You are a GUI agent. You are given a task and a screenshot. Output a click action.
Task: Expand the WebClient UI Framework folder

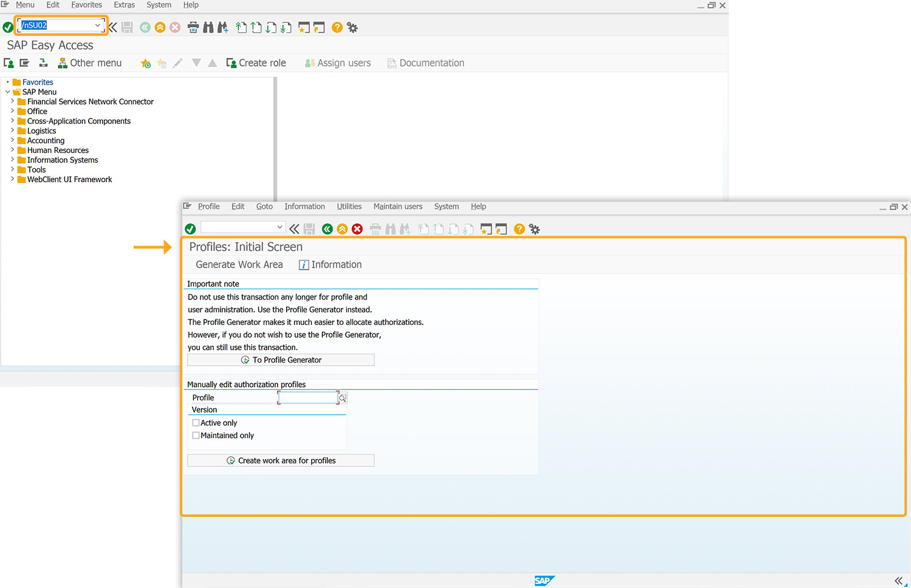[x=12, y=179]
